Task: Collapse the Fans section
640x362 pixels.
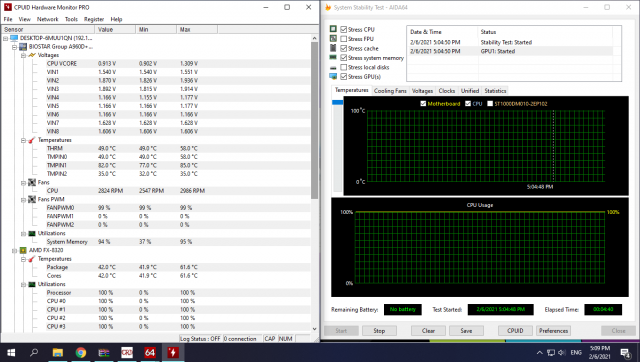Action: tap(23, 182)
